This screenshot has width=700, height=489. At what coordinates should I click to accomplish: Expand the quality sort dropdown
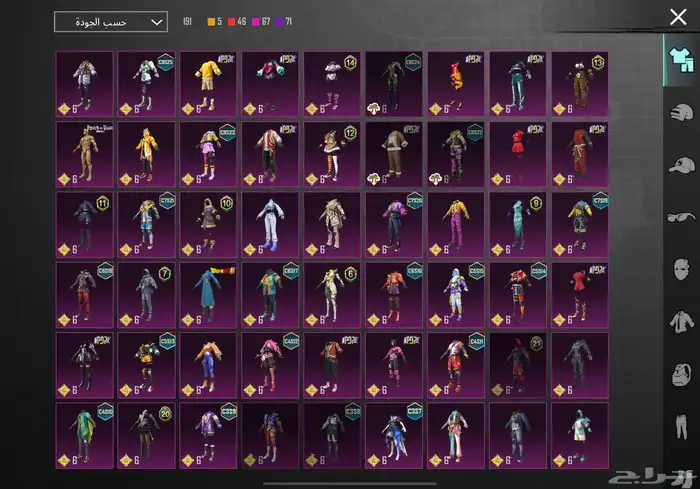click(111, 22)
